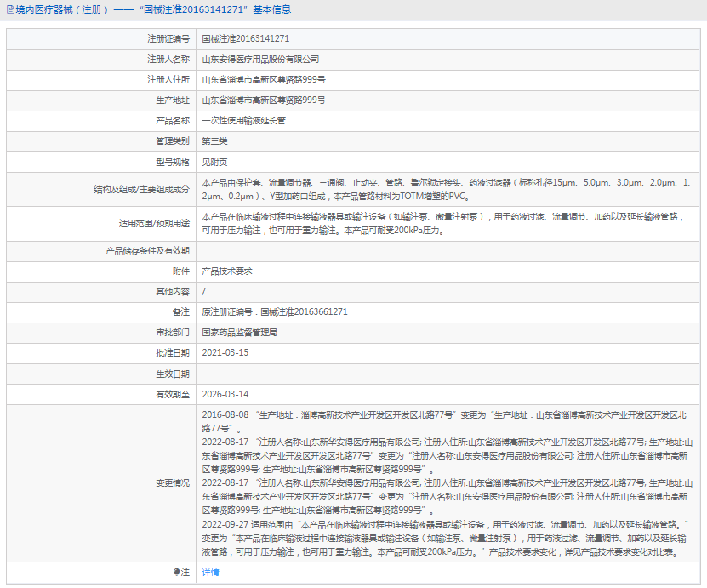Screen dimensions: 707x588
Task: Click the structure description starting 本产品由保护套
Action: 446,190
